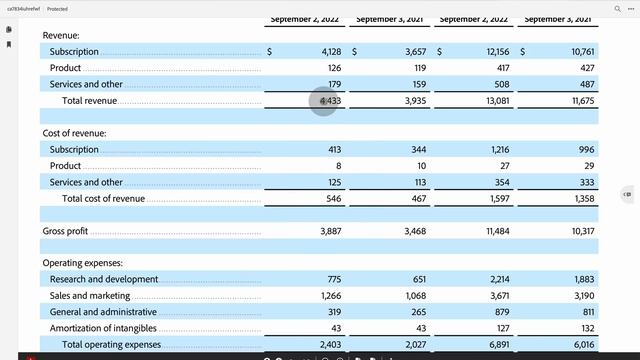Click the cost of subscription value 996
This screenshot has height=360, width=640.
click(x=587, y=150)
